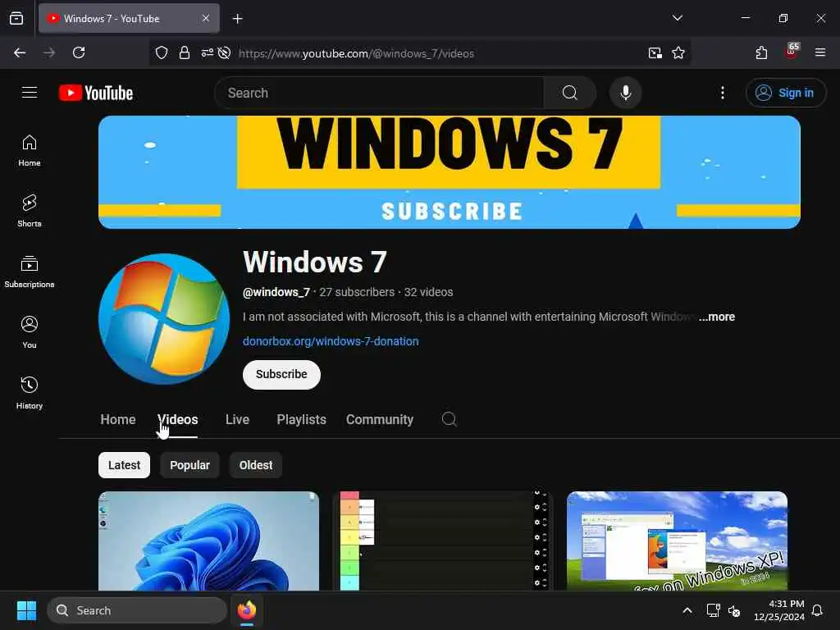Switch to the channel Home tab
Image resolution: width=840 pixels, height=630 pixels.
pyautogui.click(x=118, y=419)
